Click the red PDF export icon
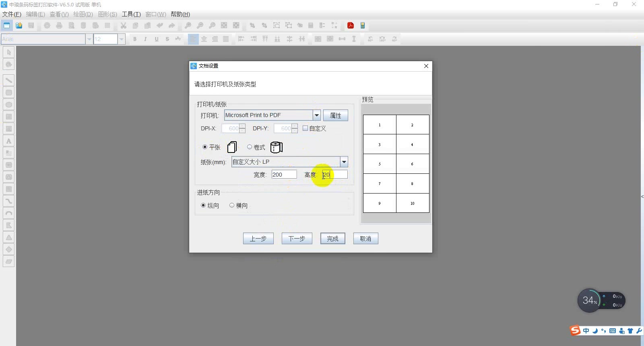 [351, 25]
